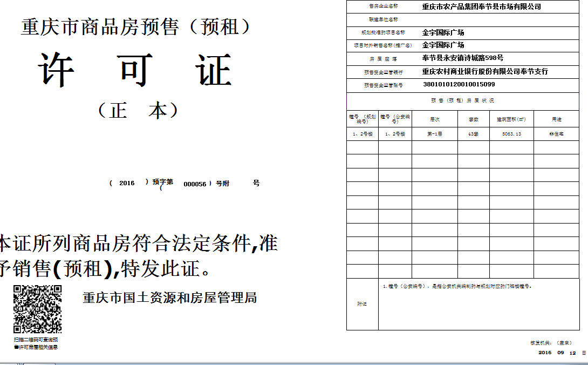Click the 重庆市商品房预售（预租）heading
The height and width of the screenshot is (365, 588).
tap(136, 28)
